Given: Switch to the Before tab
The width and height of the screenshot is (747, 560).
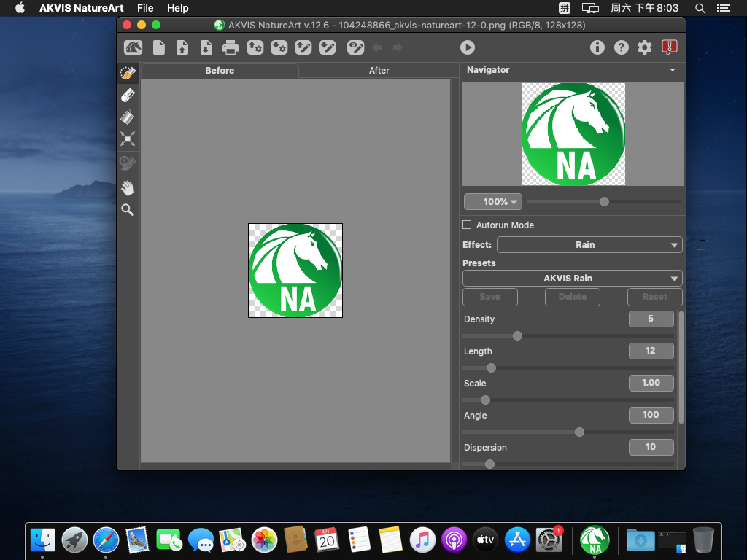Looking at the screenshot, I should 220,71.
